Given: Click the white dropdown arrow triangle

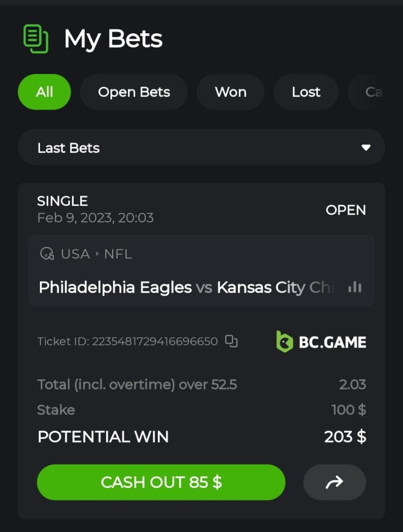Looking at the screenshot, I should click(366, 148).
